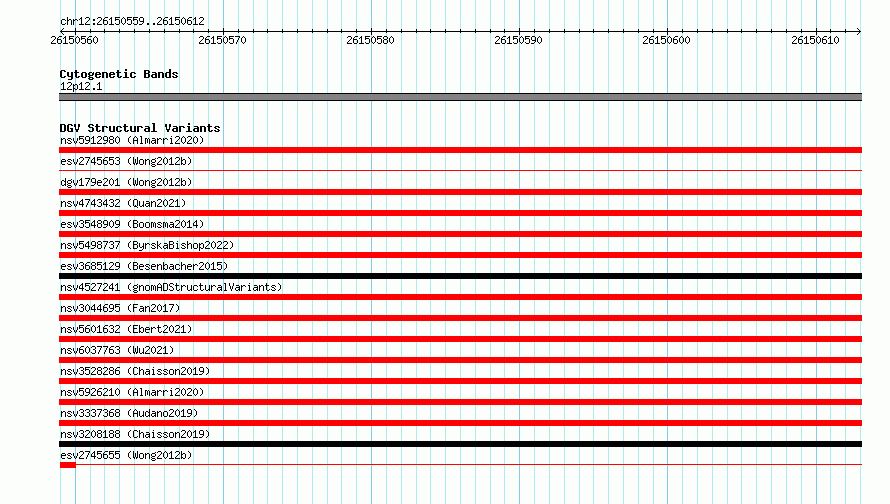The width and height of the screenshot is (890, 504).
Task: Open variant esv3685129 (Besenbacher2015) label
Action: pyautogui.click(x=144, y=266)
